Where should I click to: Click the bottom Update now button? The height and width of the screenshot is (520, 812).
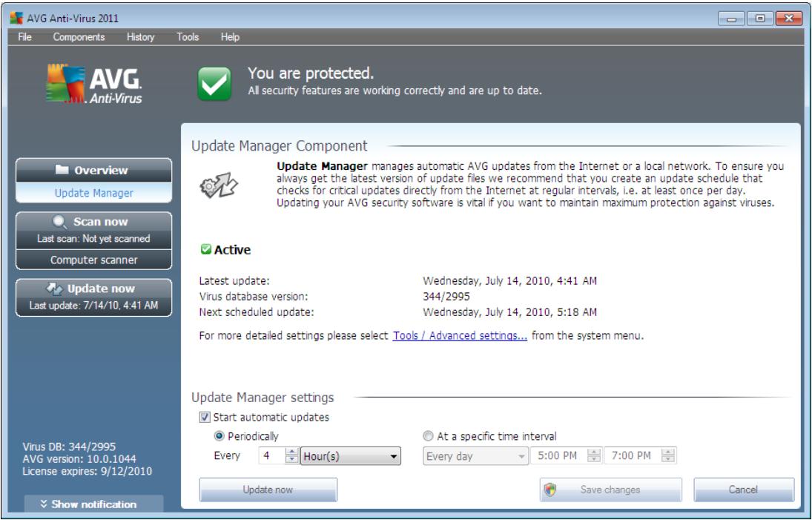coord(268,490)
